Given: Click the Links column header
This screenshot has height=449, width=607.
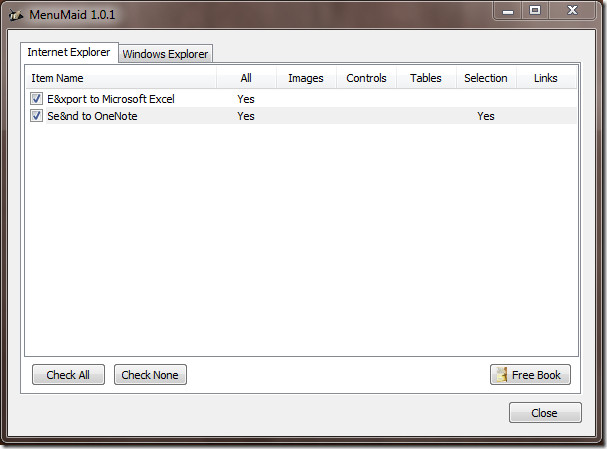Looking at the screenshot, I should (x=546, y=78).
